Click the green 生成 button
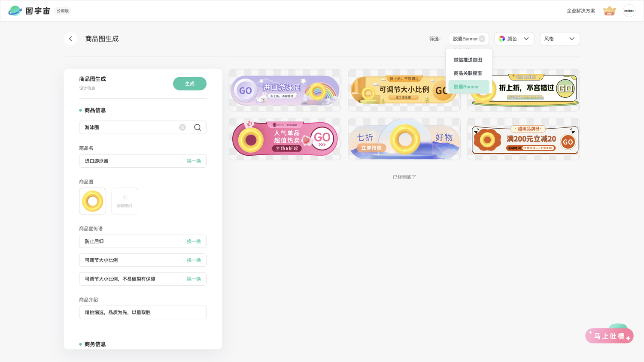The width and height of the screenshot is (644, 362). pos(190,84)
